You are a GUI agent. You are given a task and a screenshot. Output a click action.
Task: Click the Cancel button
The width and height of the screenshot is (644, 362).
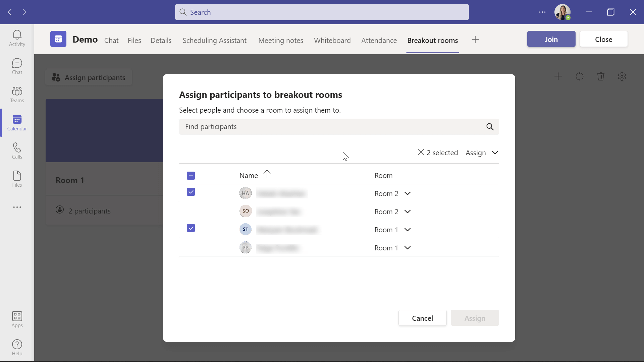tap(422, 318)
